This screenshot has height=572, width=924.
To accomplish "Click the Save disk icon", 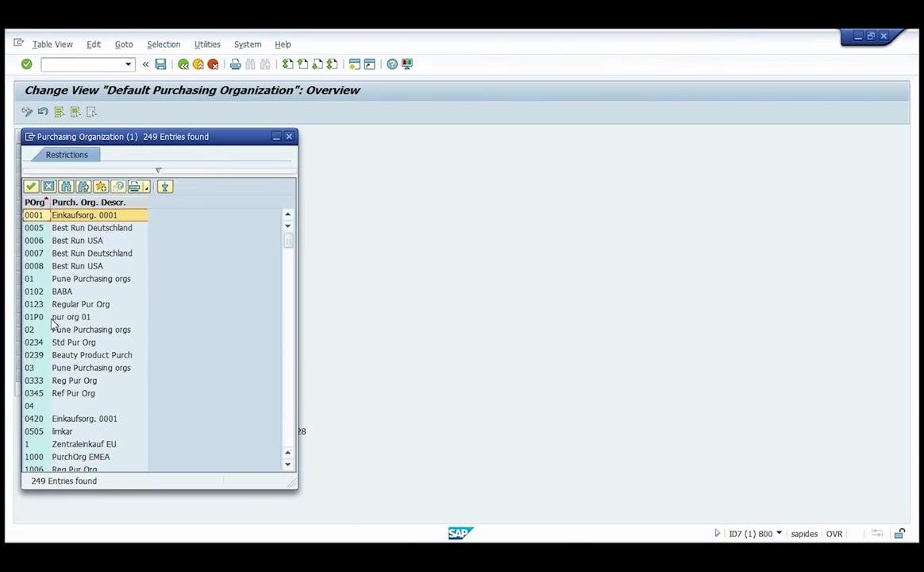I will pyautogui.click(x=160, y=64).
